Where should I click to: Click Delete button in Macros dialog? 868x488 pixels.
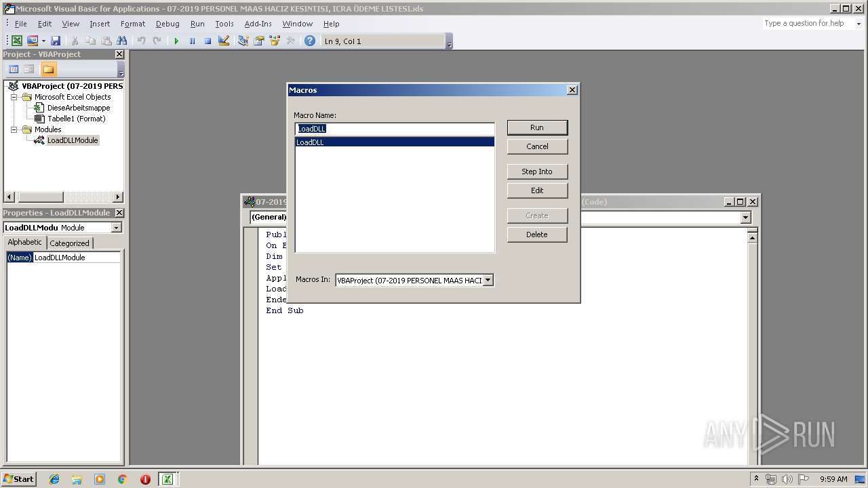(x=537, y=235)
